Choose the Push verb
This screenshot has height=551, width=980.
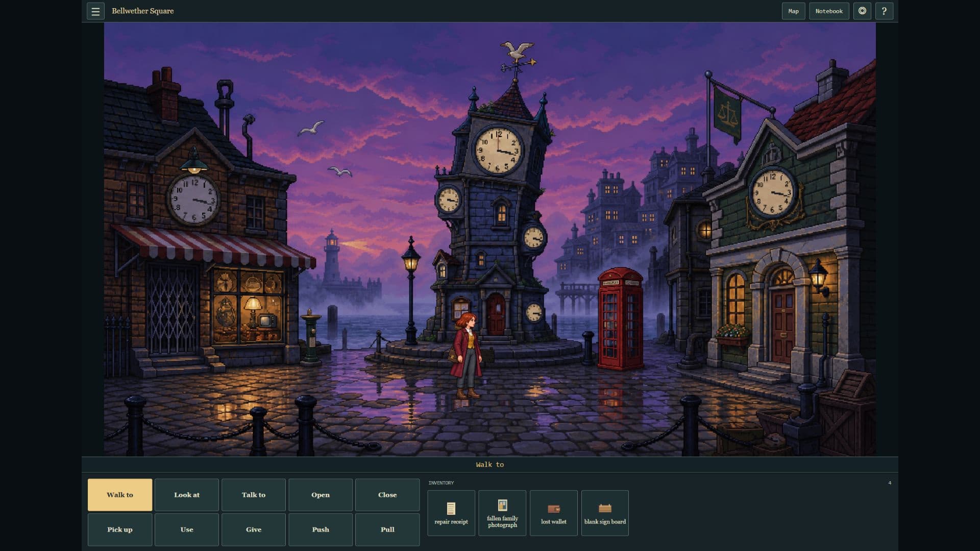(321, 530)
